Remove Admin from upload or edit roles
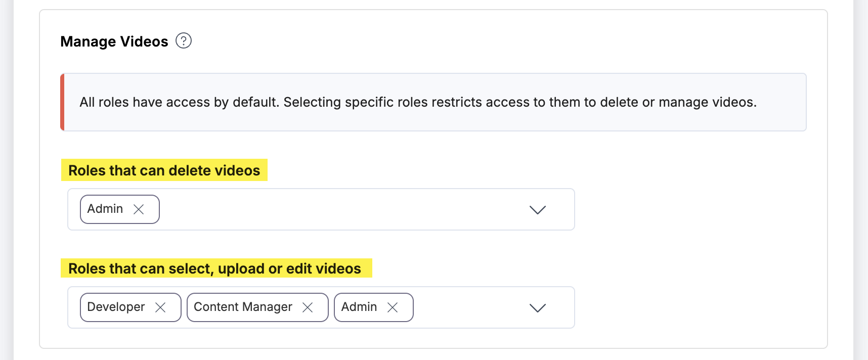 (394, 307)
